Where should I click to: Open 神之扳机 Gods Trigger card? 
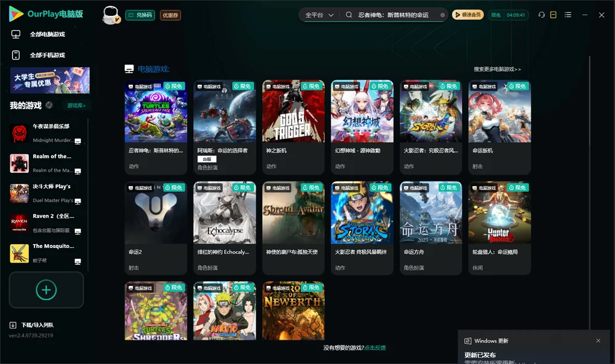293,127
